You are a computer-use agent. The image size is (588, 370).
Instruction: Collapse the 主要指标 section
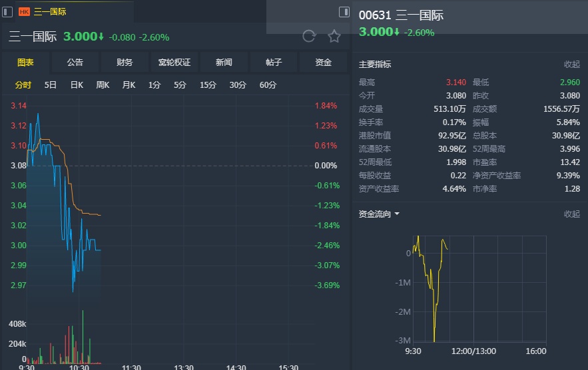pyautogui.click(x=572, y=65)
